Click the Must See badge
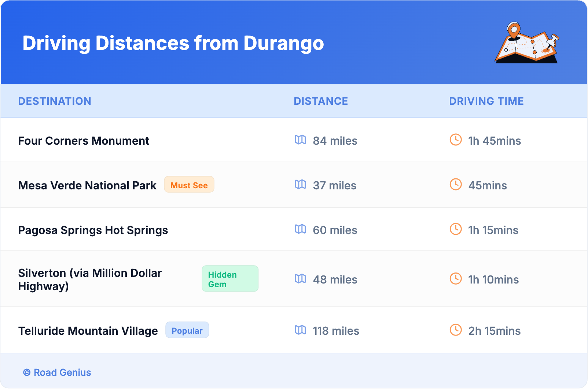 (x=189, y=185)
